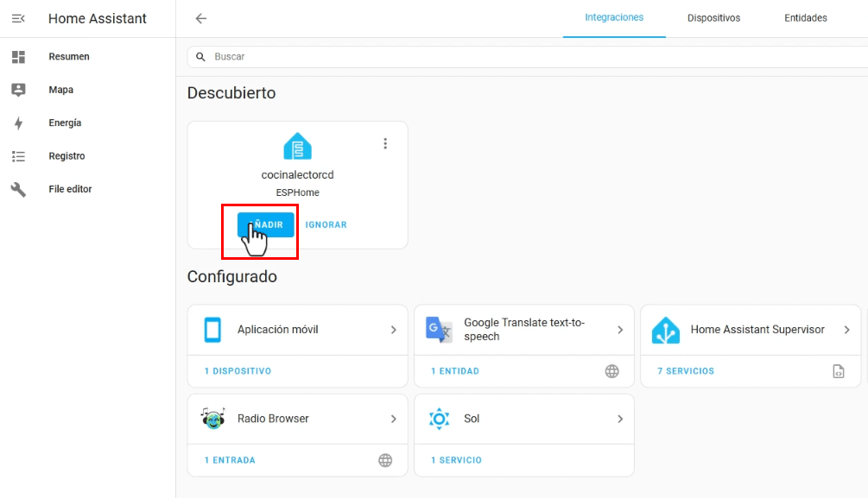Image resolution: width=868 pixels, height=498 pixels.
Task: Open File editor from the sidebar
Action: (x=70, y=189)
